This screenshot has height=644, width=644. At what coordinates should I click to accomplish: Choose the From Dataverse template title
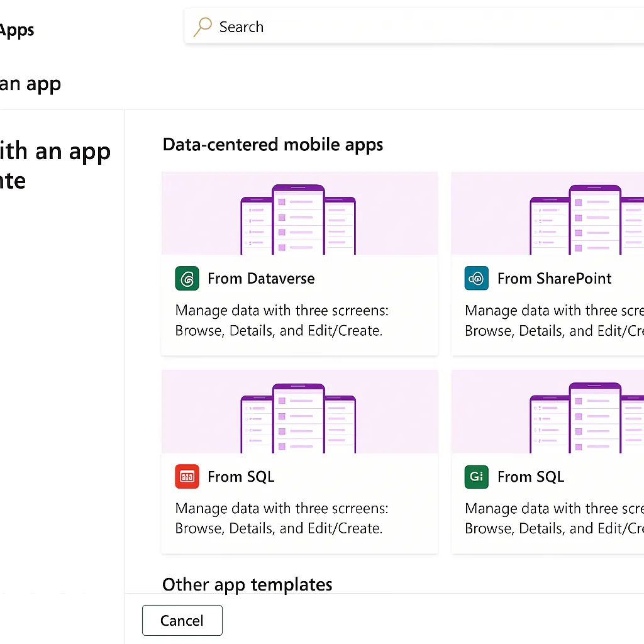(261, 279)
